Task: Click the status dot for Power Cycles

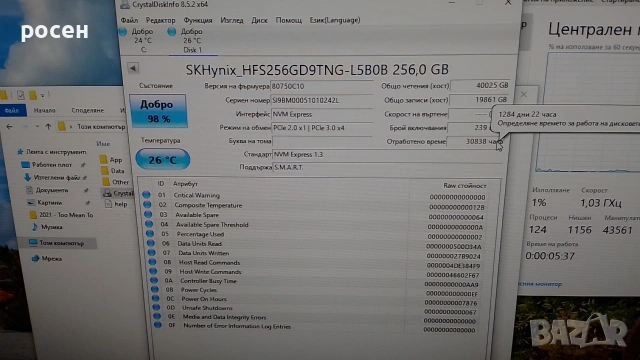Action: [155, 289]
